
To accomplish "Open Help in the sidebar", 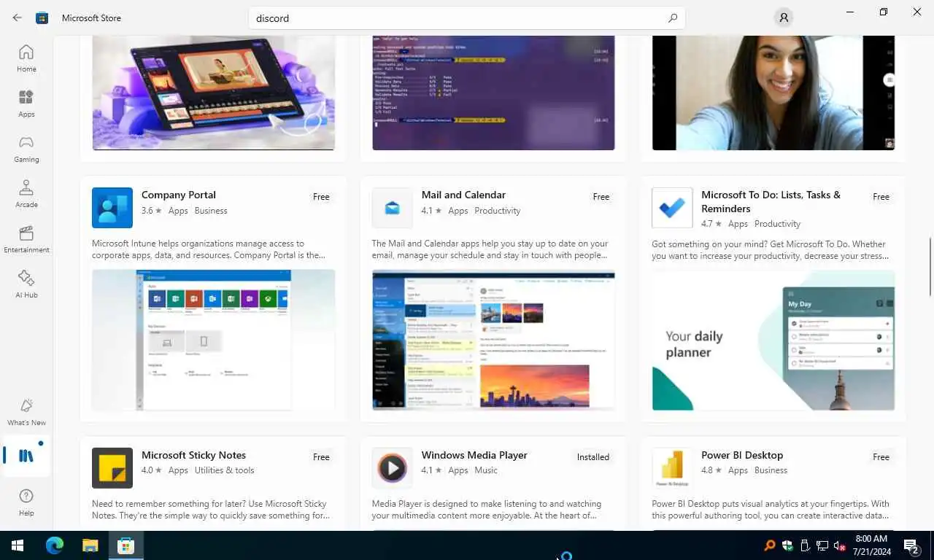I will click(26, 502).
